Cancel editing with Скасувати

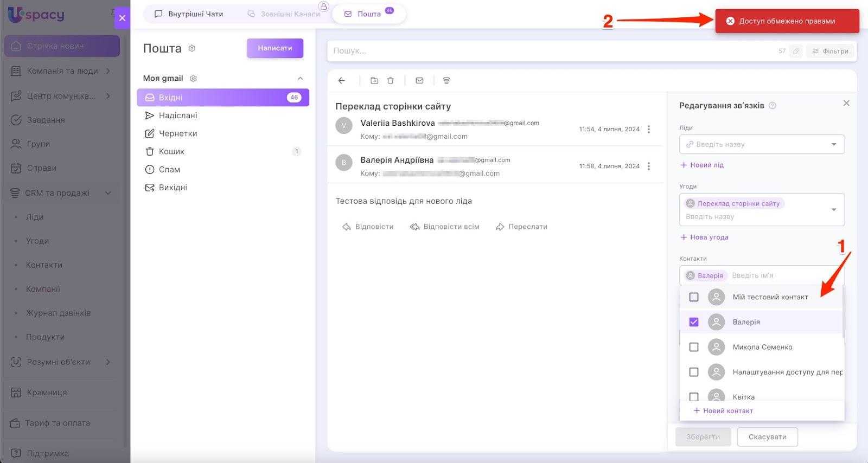pos(767,437)
